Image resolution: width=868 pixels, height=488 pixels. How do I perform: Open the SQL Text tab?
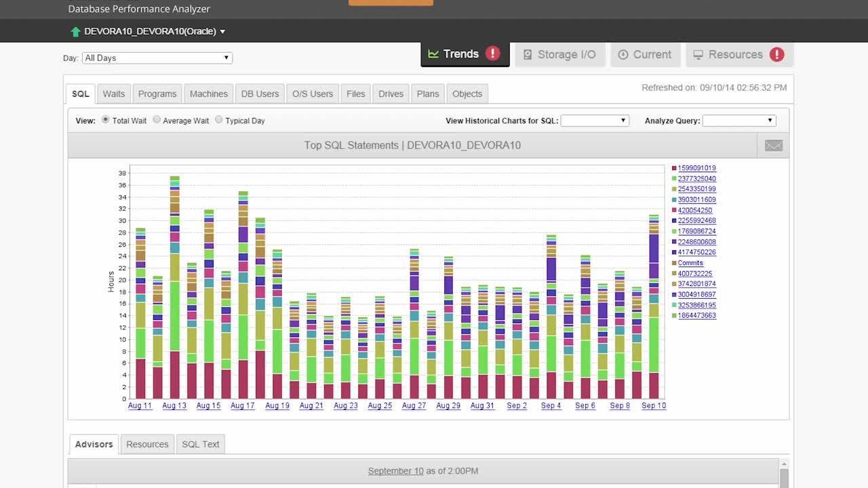coord(200,444)
